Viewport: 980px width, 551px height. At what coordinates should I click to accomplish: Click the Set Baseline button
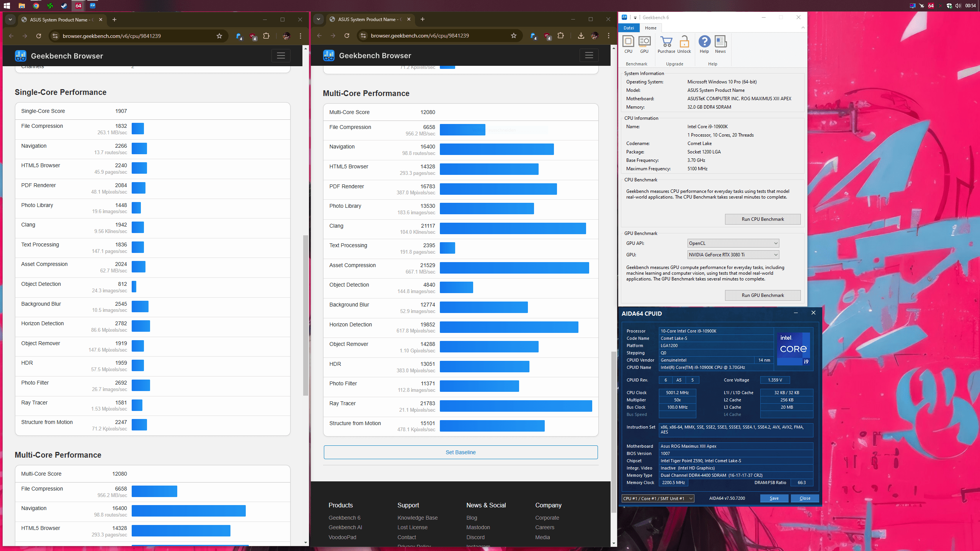pyautogui.click(x=461, y=452)
